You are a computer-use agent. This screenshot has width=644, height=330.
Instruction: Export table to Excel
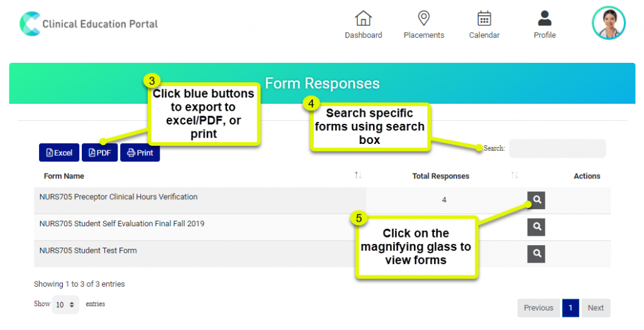pyautogui.click(x=59, y=153)
